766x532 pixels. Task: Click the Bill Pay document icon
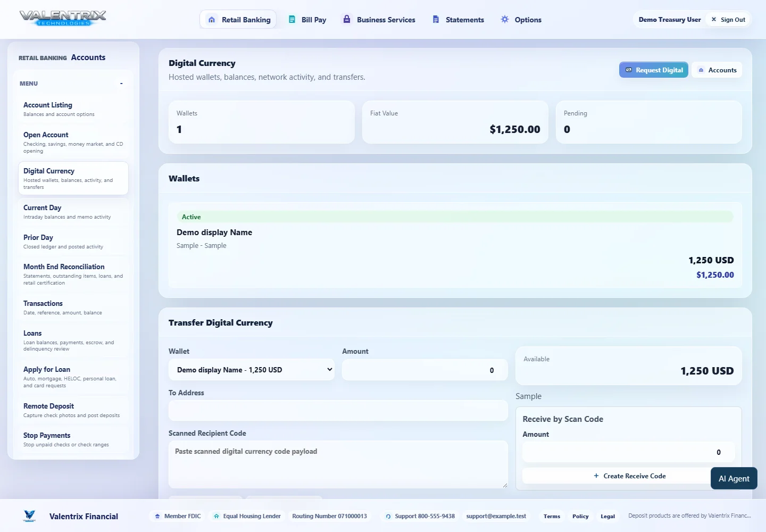(x=292, y=19)
